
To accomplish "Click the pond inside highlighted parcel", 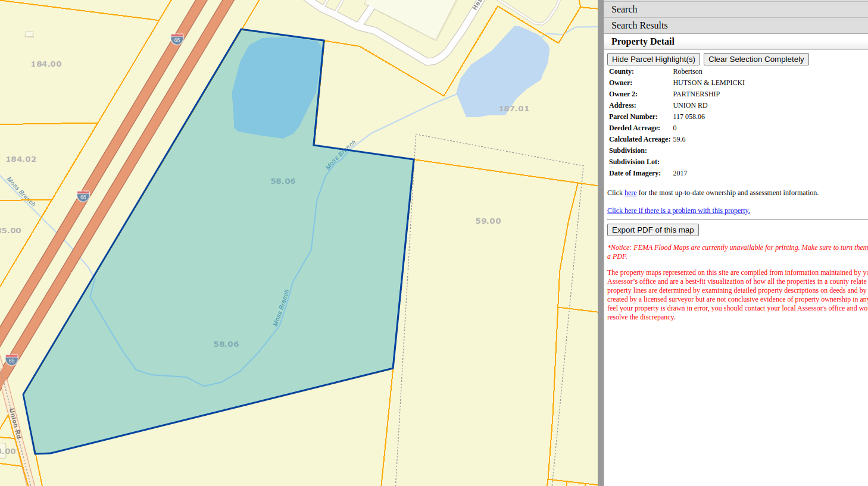I will 275,86.
